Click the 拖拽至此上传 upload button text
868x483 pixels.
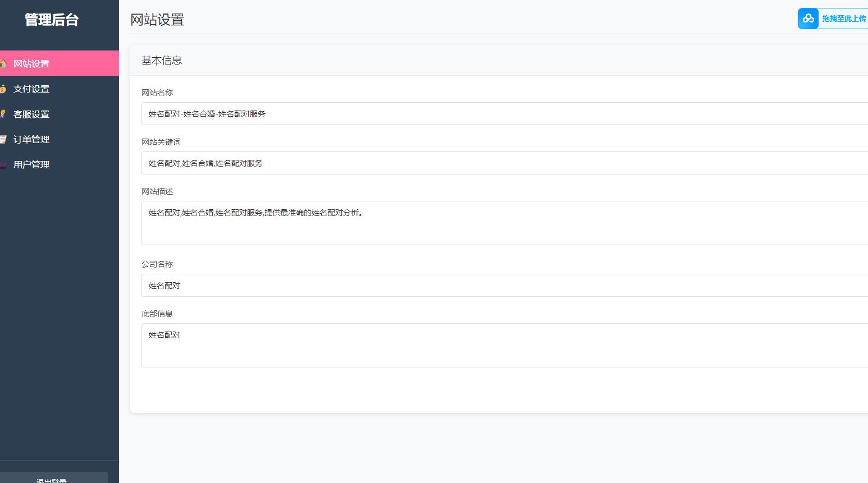coord(844,19)
